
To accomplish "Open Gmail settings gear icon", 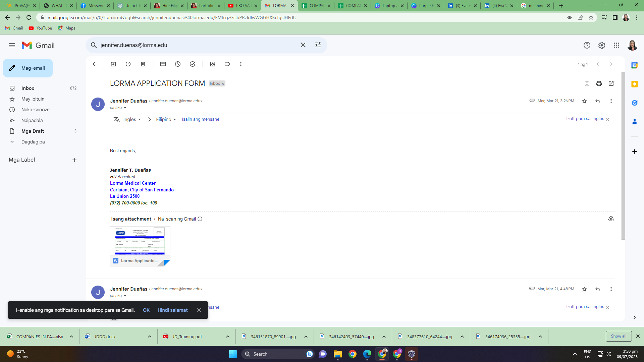I will coord(602,45).
